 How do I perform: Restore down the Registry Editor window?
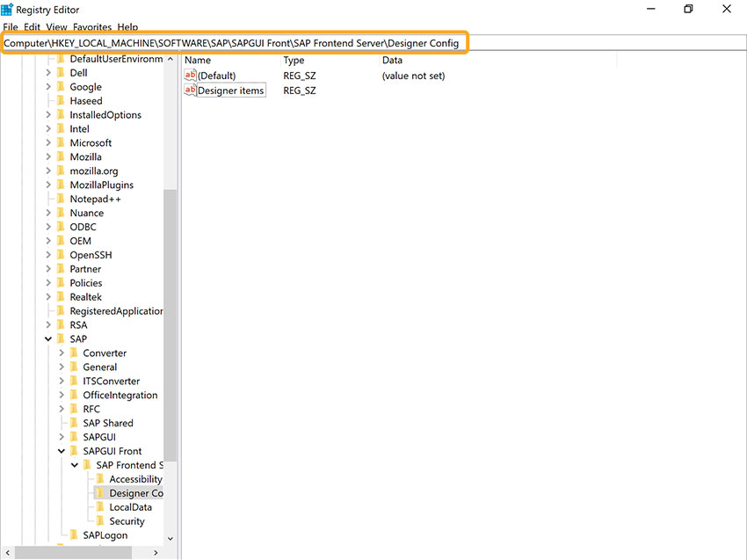pos(688,9)
